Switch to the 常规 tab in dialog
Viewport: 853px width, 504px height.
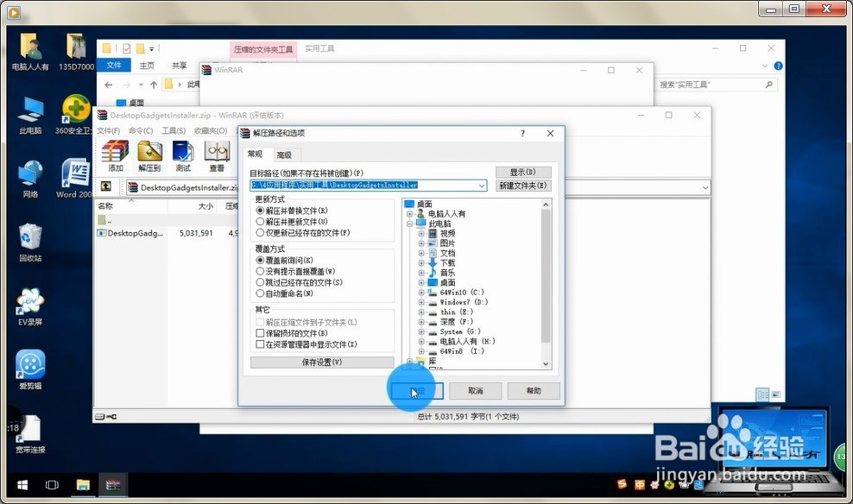click(x=255, y=154)
